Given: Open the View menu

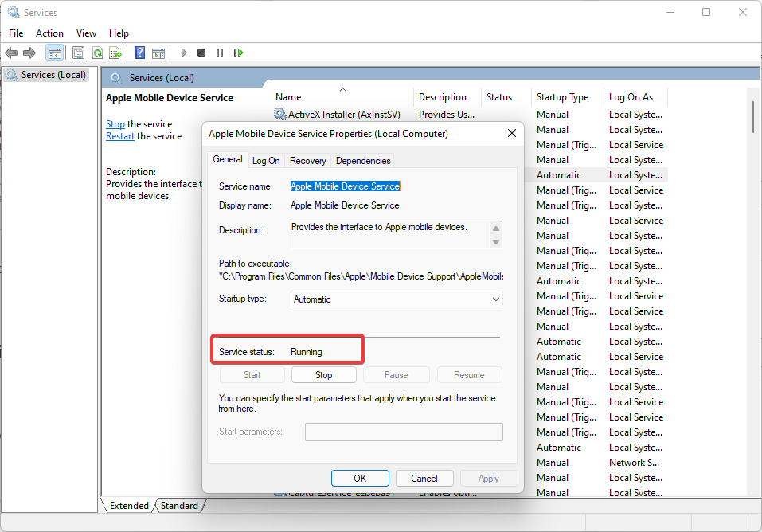Looking at the screenshot, I should (86, 33).
